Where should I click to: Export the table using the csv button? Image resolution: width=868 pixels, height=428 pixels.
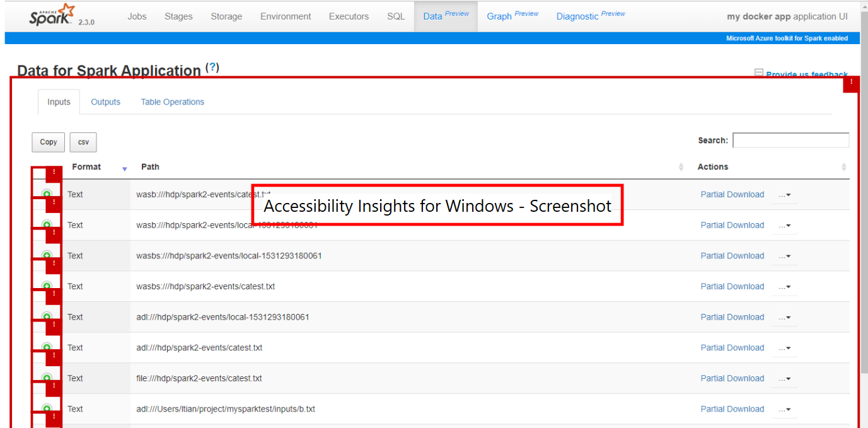[x=83, y=142]
